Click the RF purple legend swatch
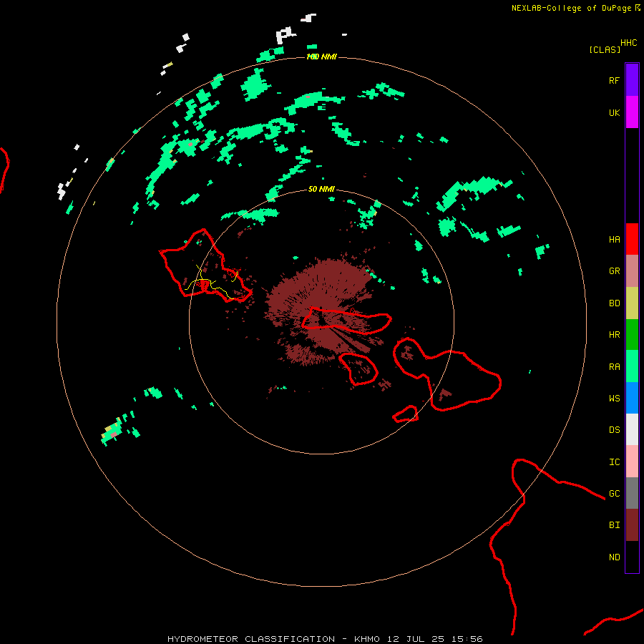The height and width of the screenshot is (644, 644). 632,80
